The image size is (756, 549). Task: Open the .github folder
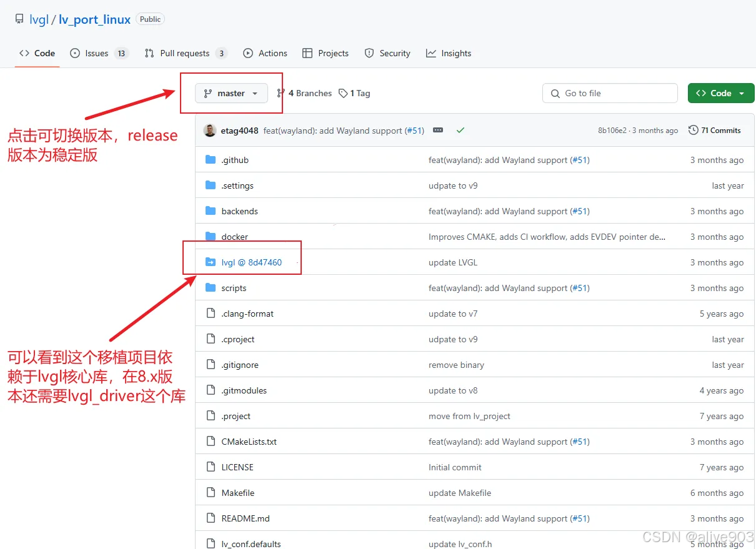click(235, 160)
